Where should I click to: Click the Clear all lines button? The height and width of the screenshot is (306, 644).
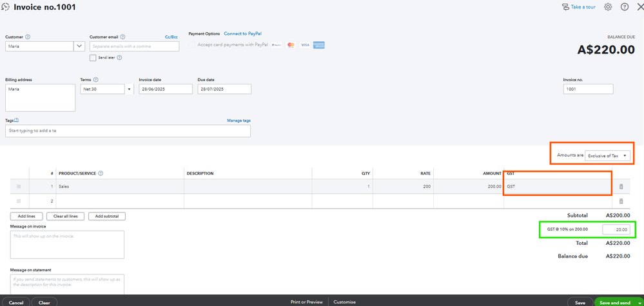pyautogui.click(x=65, y=216)
